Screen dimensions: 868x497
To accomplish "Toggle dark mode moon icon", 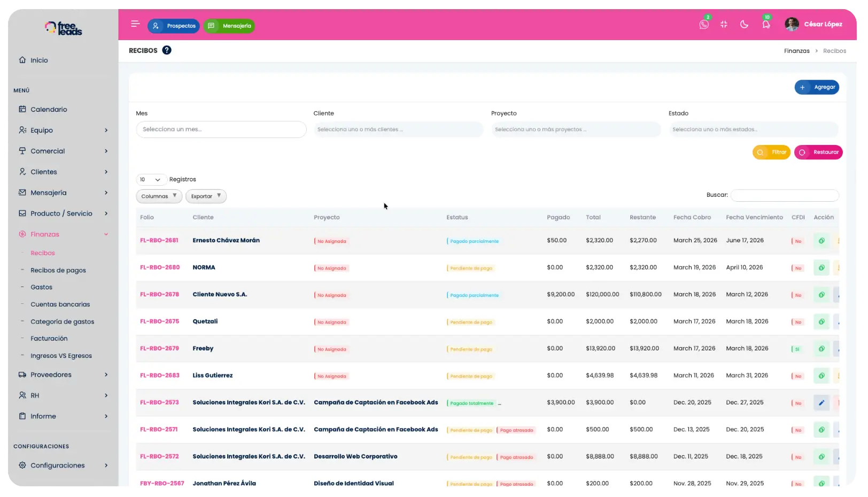I will coord(744,24).
